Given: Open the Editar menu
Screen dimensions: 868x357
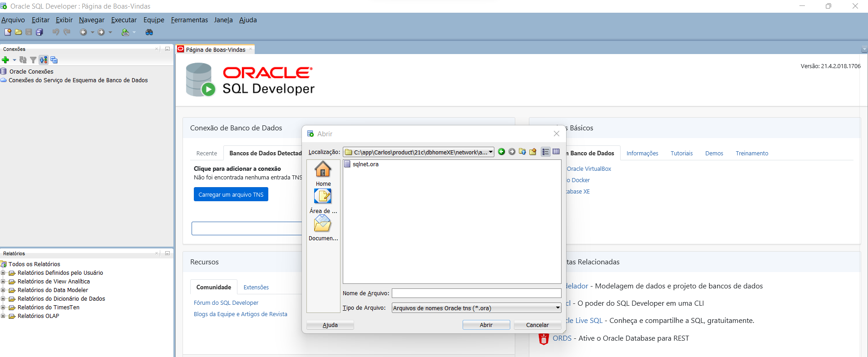Looking at the screenshot, I should pos(40,20).
